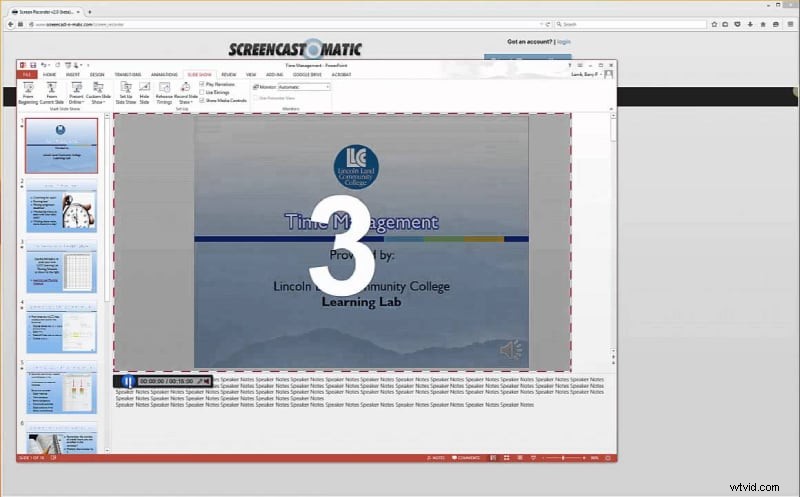Screen dimensions: 800x497
Task: Select slide 1 thumbnail
Action: pyautogui.click(x=61, y=146)
